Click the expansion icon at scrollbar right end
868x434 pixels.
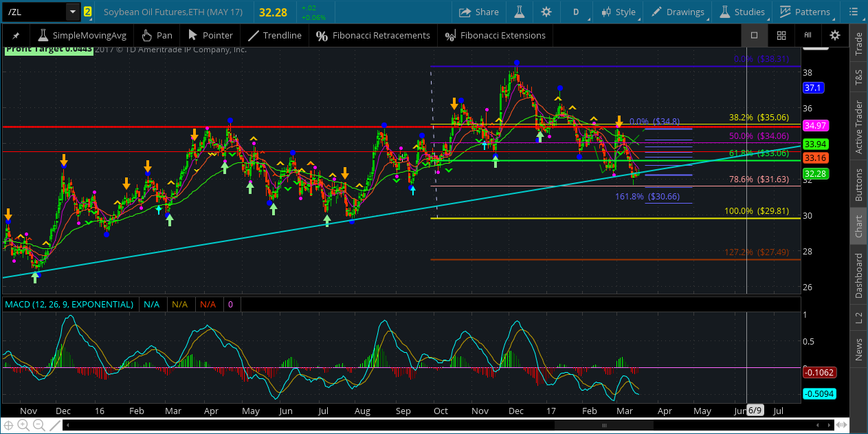840,426
